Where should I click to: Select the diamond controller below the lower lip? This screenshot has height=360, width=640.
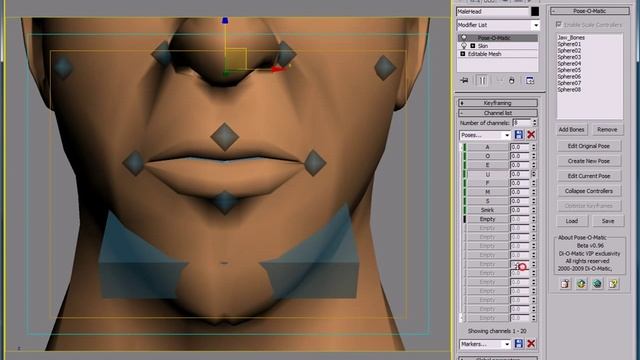(x=224, y=202)
